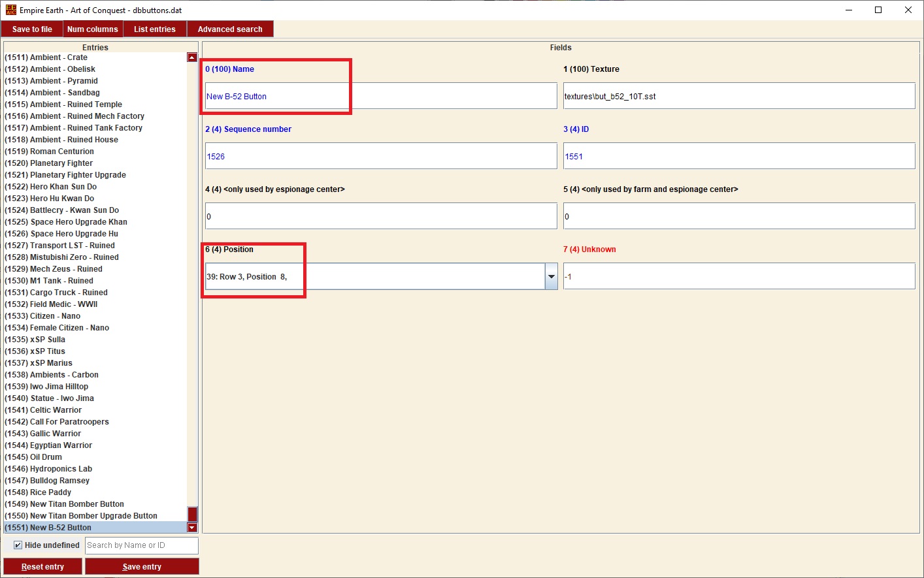The width and height of the screenshot is (924, 578).
Task: Select entry Oil Drum
Action: click(x=95, y=457)
